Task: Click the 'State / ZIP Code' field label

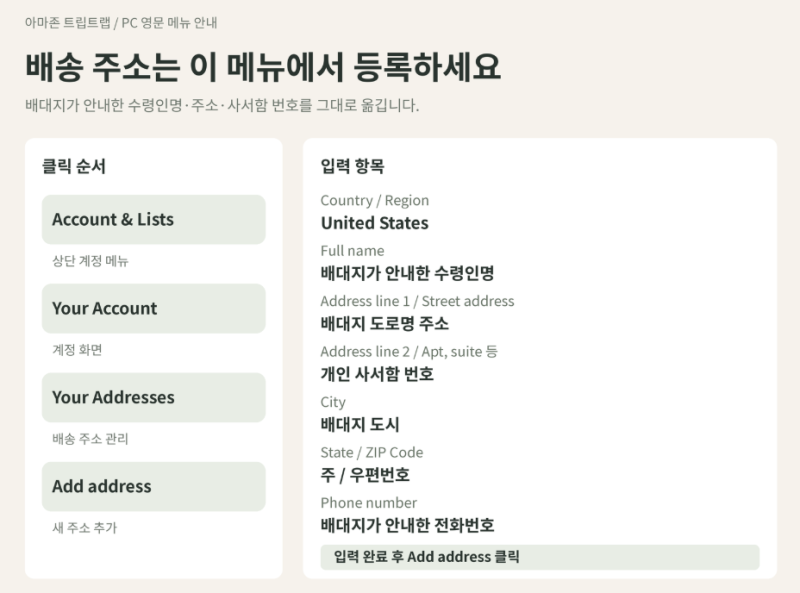Action: pyautogui.click(x=371, y=453)
